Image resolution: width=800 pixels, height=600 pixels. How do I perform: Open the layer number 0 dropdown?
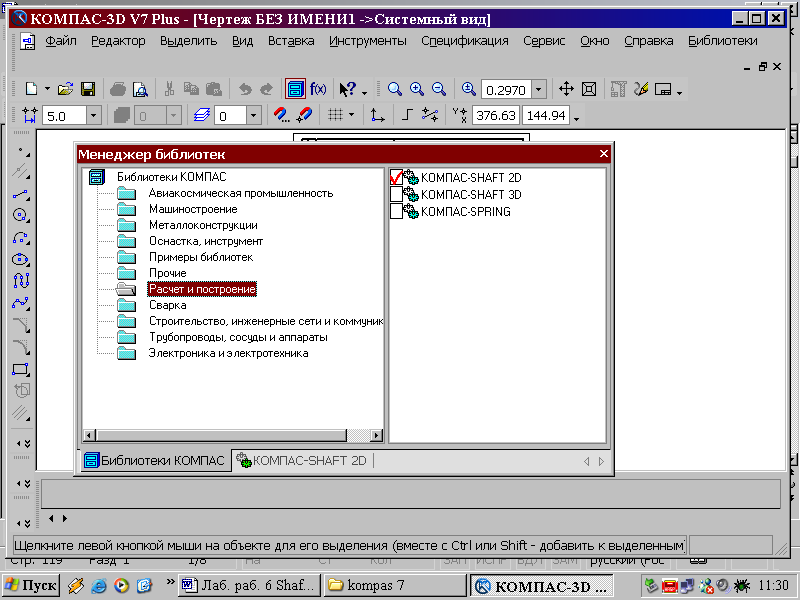[253, 115]
